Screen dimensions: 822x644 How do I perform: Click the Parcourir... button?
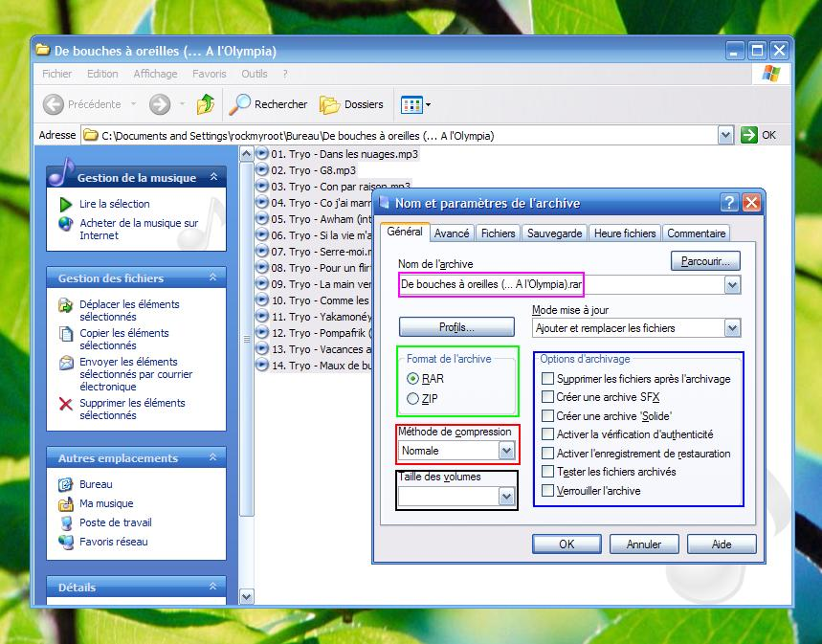tap(705, 260)
